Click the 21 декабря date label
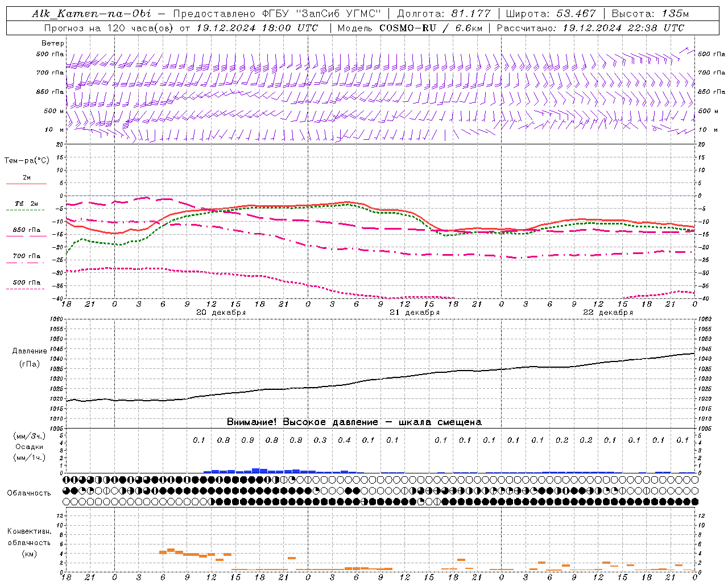This screenshot has height=582, width=728. 415,313
